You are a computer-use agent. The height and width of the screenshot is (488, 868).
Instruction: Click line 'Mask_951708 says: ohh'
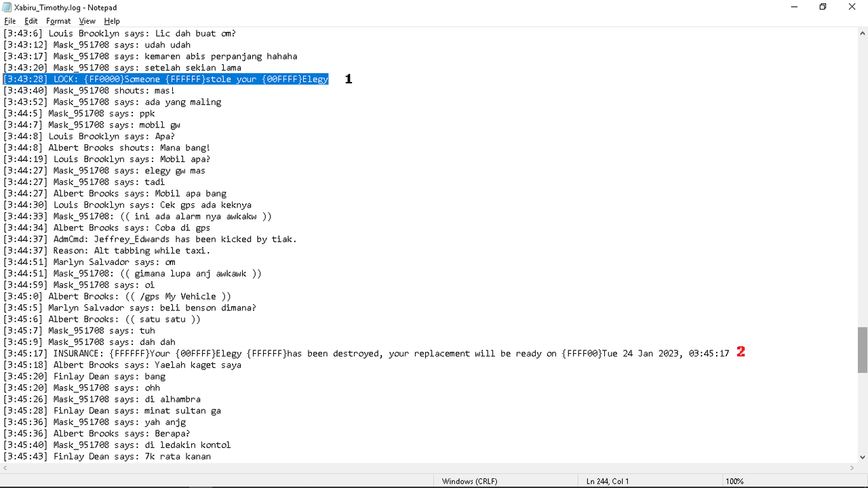(x=81, y=388)
